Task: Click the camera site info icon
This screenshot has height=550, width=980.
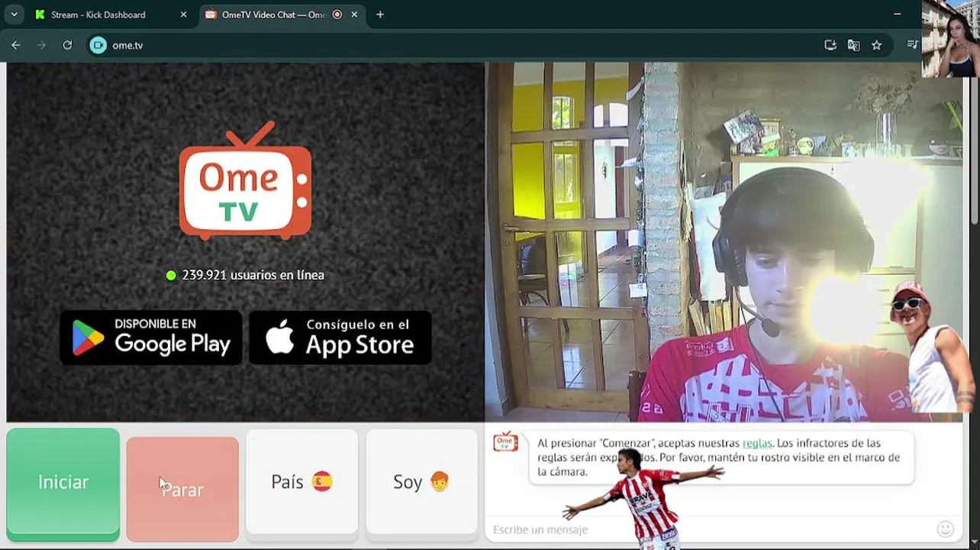Action: (x=98, y=45)
